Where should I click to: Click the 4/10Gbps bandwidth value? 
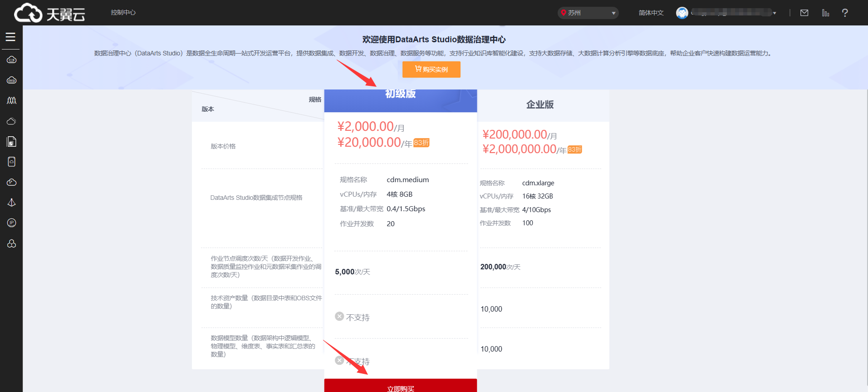point(536,210)
